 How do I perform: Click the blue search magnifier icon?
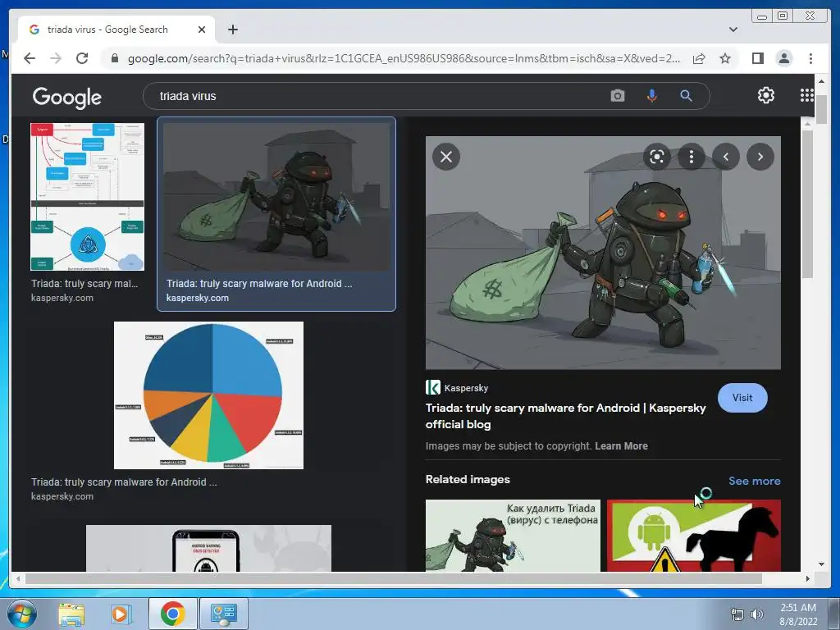(x=686, y=96)
